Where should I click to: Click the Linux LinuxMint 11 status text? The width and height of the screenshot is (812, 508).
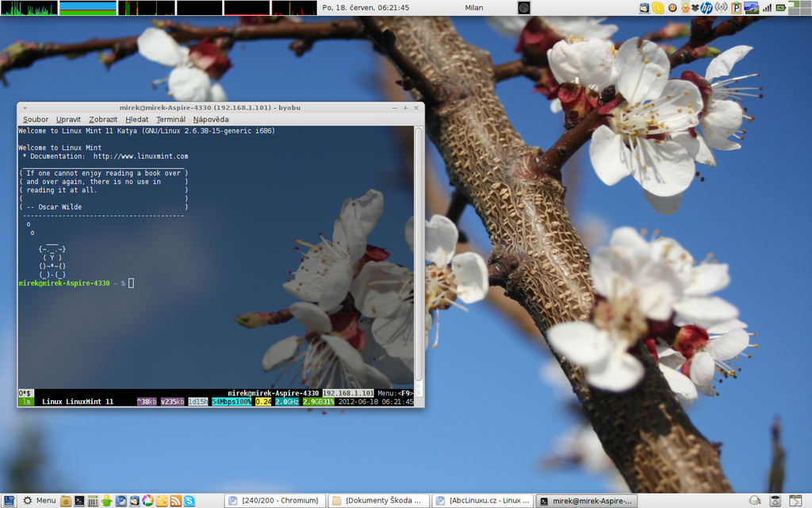pyautogui.click(x=78, y=402)
